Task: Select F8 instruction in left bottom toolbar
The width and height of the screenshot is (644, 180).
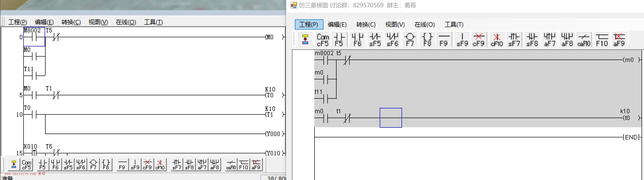Action: click(x=106, y=165)
